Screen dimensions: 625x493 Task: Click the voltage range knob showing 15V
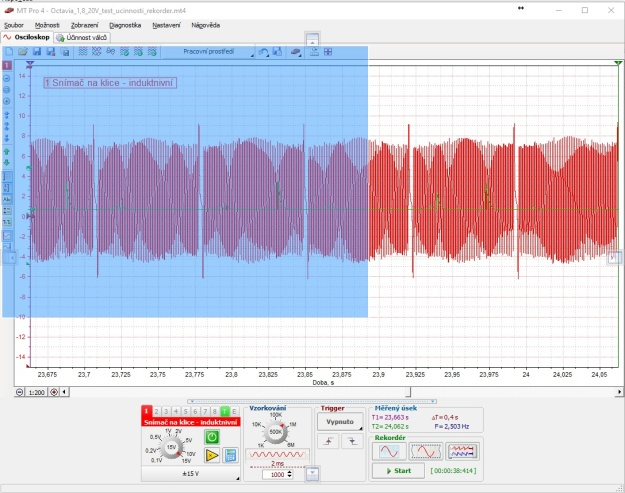click(x=171, y=447)
